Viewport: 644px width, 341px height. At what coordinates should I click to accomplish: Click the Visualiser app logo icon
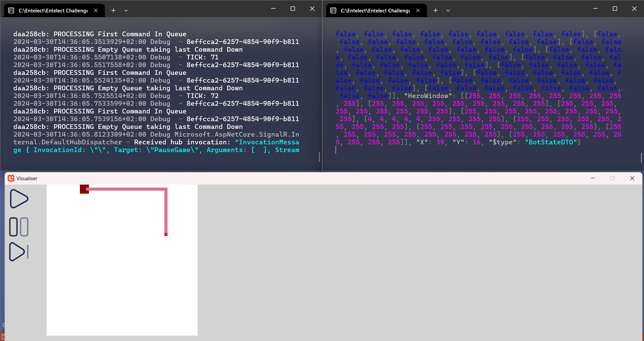coord(11,178)
